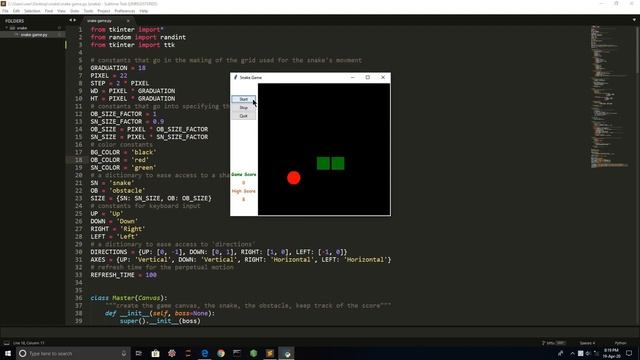Open Microsoft Store from the taskbar
Screen dimensions: 640x360
pos(156,353)
